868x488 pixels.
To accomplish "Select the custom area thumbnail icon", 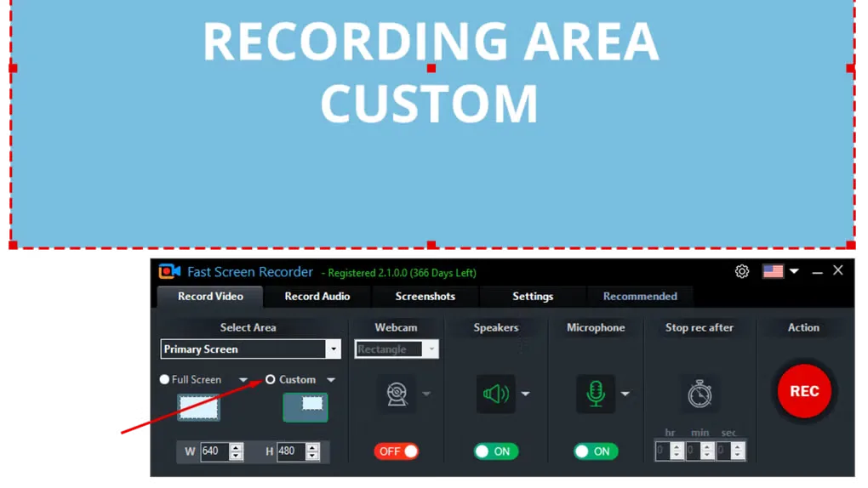I will (x=306, y=407).
